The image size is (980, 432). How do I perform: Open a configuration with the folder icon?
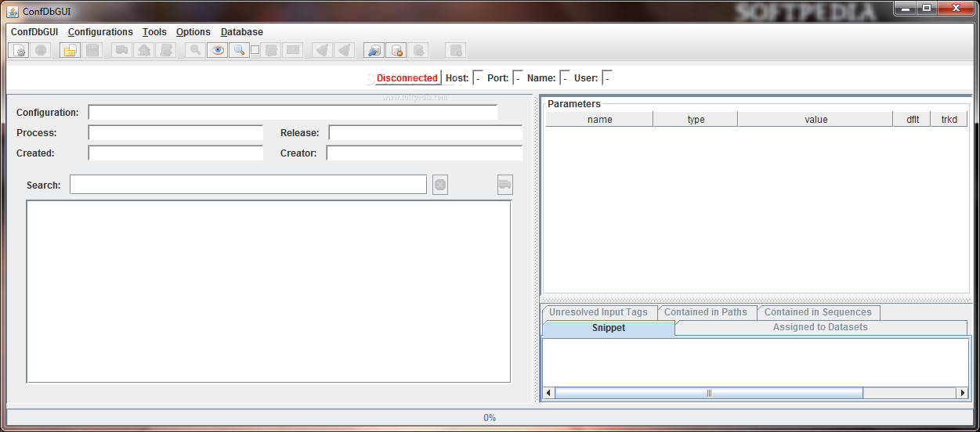point(71,50)
